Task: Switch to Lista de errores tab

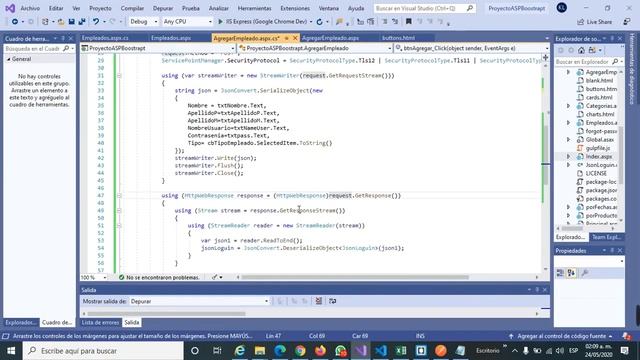Action: click(100, 322)
